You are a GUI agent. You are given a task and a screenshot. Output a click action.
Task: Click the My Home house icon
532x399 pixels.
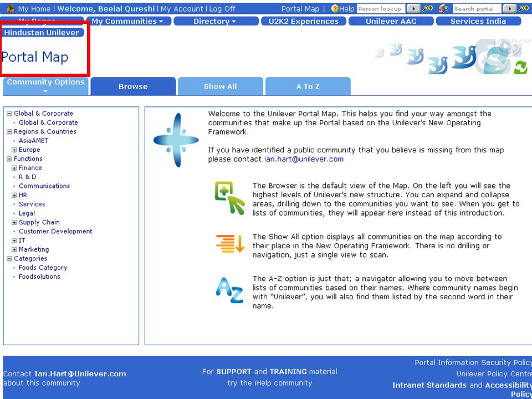(11, 8)
